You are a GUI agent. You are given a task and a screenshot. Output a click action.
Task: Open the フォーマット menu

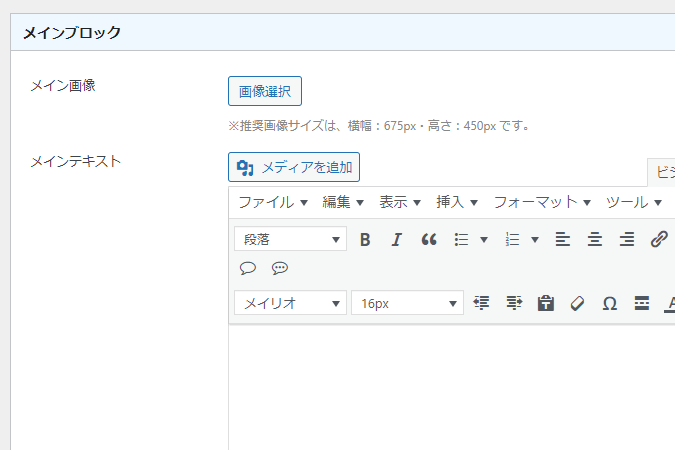point(542,202)
